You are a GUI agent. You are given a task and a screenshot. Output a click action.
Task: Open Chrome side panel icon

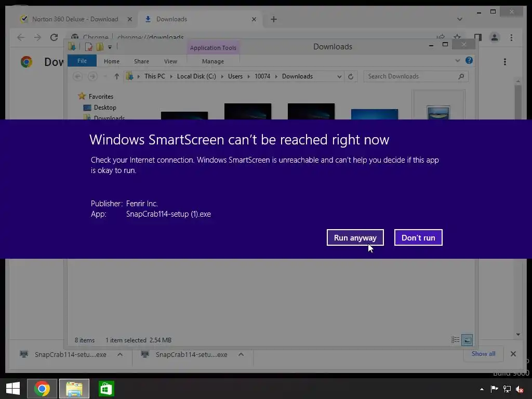[478, 37]
